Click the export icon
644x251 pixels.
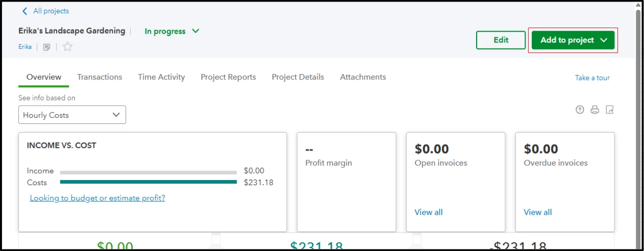coord(609,110)
